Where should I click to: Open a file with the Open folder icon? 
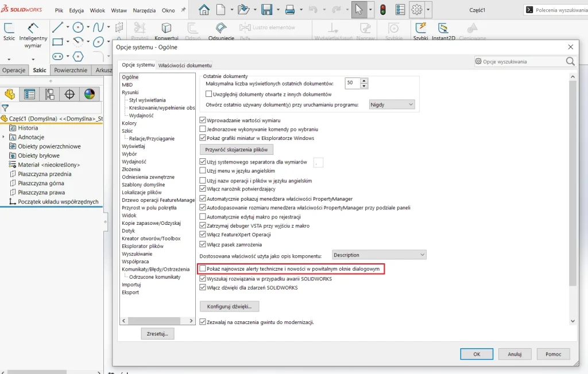[243, 9]
